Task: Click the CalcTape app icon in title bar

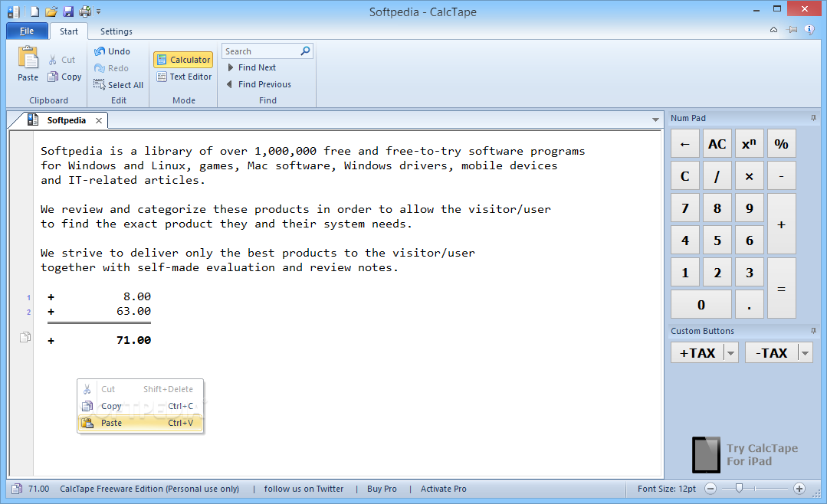Action: click(14, 11)
